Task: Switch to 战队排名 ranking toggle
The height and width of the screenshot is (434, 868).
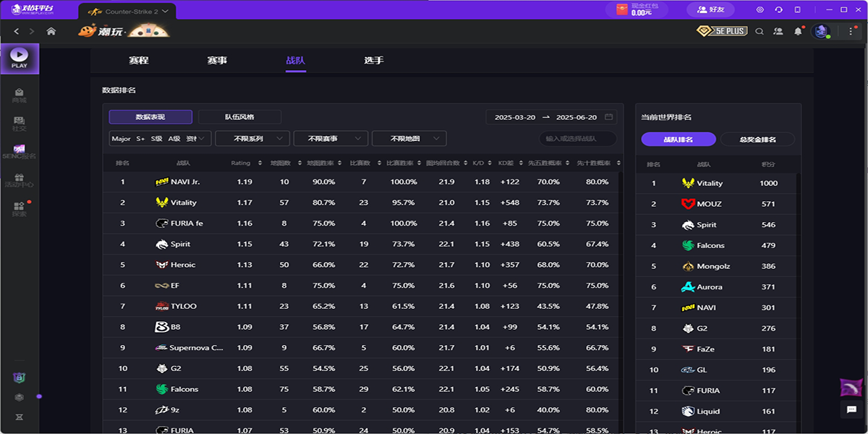Action: click(678, 139)
